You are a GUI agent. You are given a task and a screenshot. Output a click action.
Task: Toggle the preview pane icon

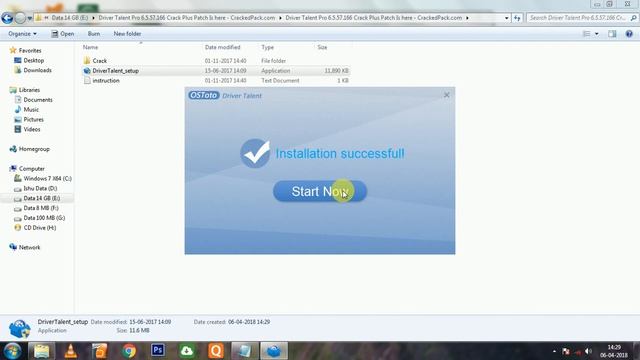pos(612,34)
